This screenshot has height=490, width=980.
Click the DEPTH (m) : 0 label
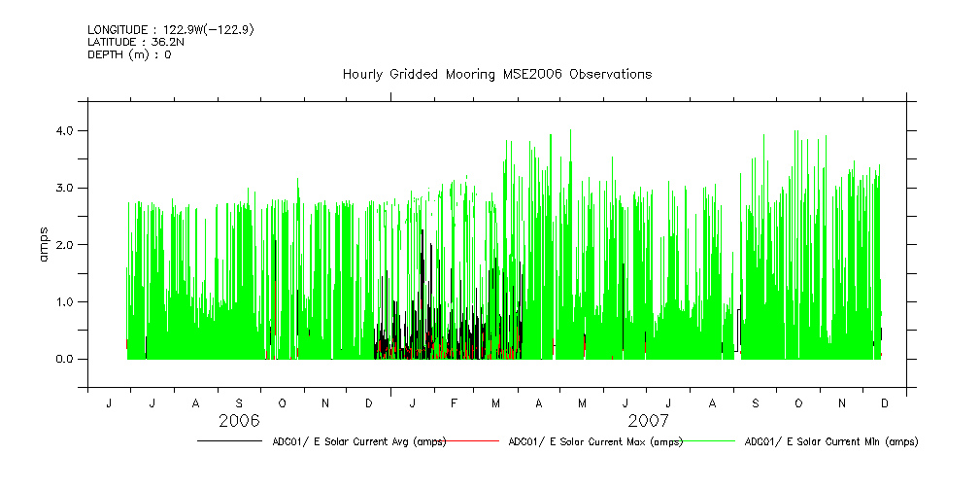click(129, 54)
